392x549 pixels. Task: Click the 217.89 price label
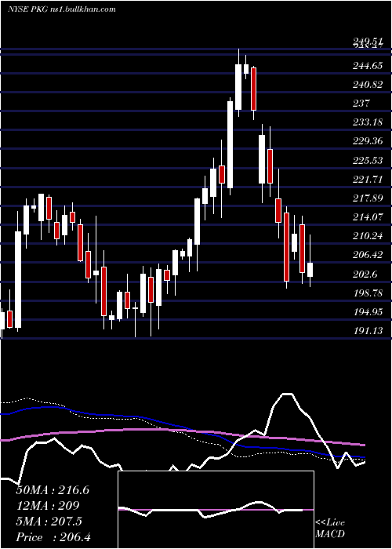point(368,198)
